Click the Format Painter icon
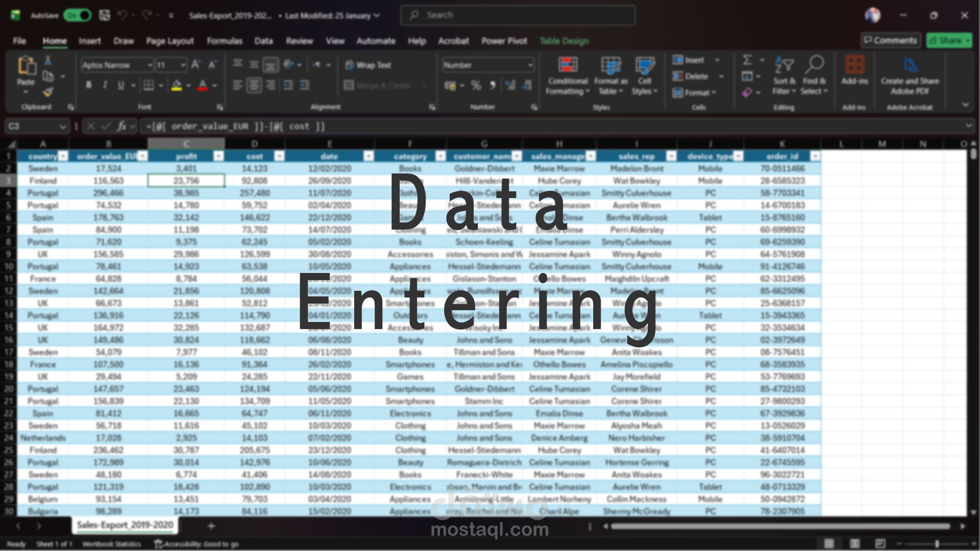The image size is (980, 551). tap(47, 92)
